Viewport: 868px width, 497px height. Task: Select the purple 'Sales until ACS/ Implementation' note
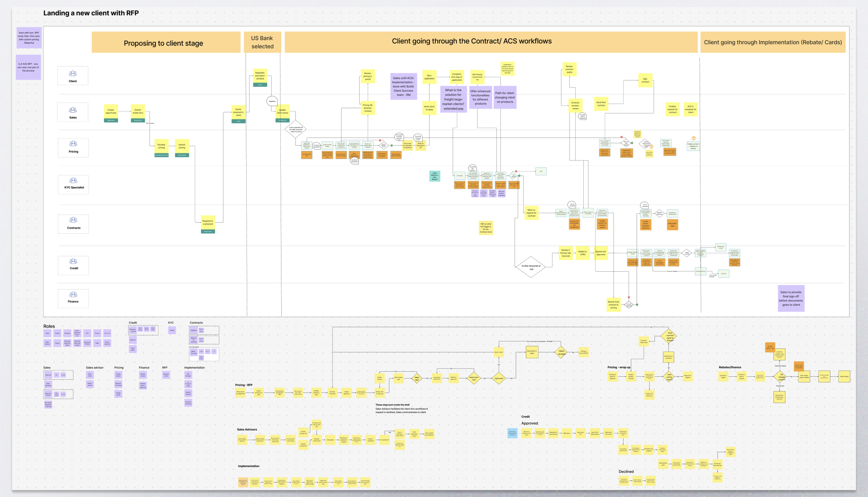[x=403, y=86]
